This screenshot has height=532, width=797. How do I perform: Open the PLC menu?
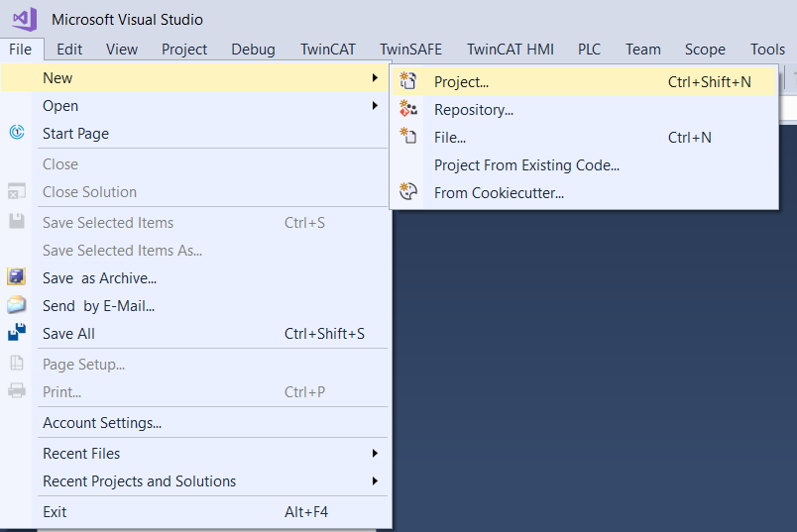[x=589, y=50]
